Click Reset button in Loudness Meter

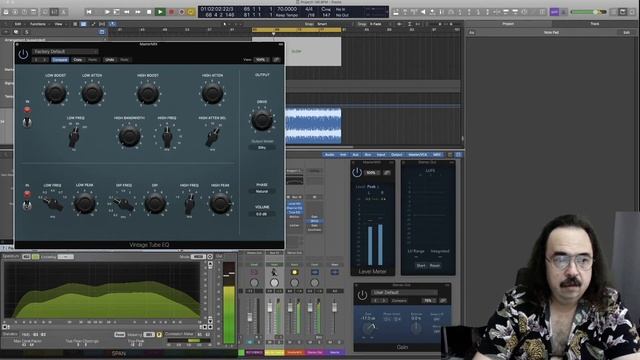435,266
